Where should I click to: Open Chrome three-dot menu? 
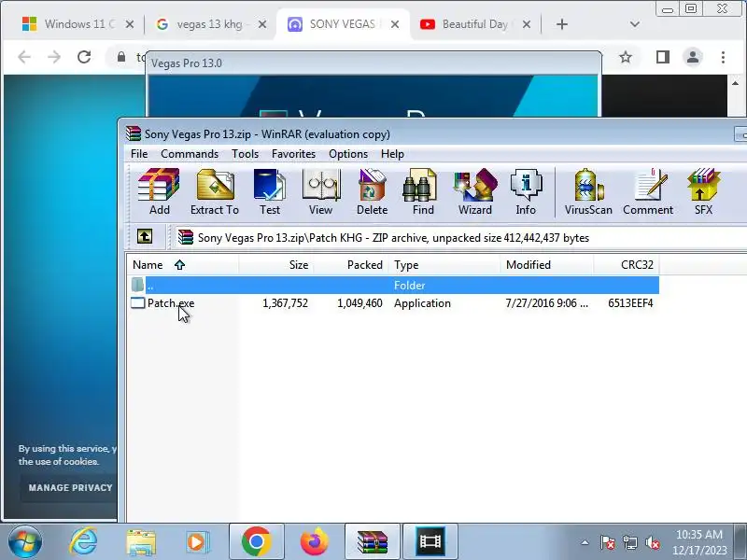(x=723, y=57)
